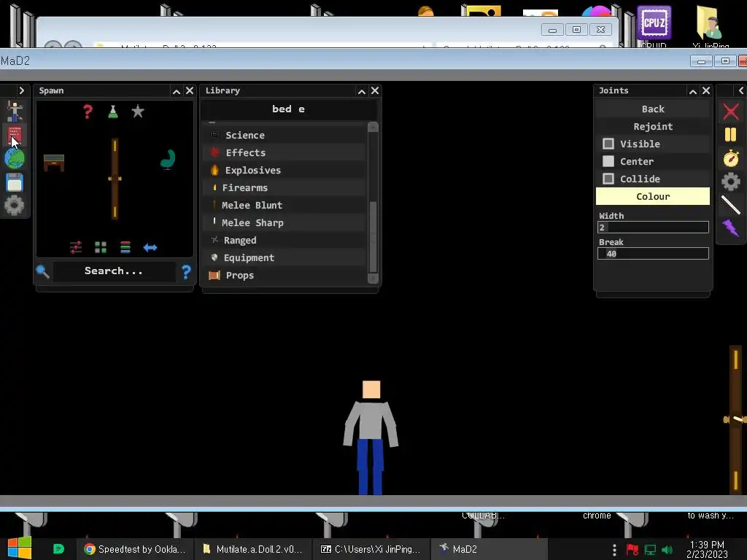Collapse the Spawn panel
This screenshot has width=747, height=560.
coord(177,91)
